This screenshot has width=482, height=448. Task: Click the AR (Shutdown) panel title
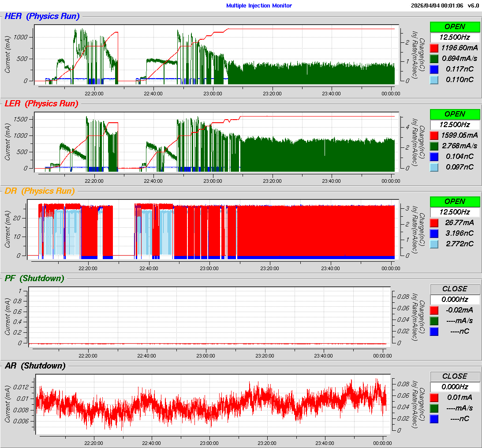click(x=35, y=366)
